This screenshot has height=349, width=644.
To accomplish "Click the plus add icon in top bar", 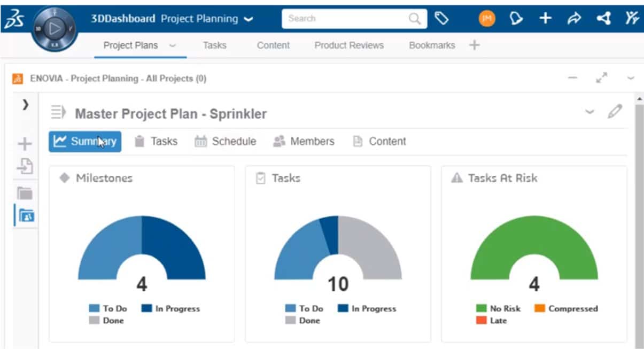I will (x=545, y=19).
